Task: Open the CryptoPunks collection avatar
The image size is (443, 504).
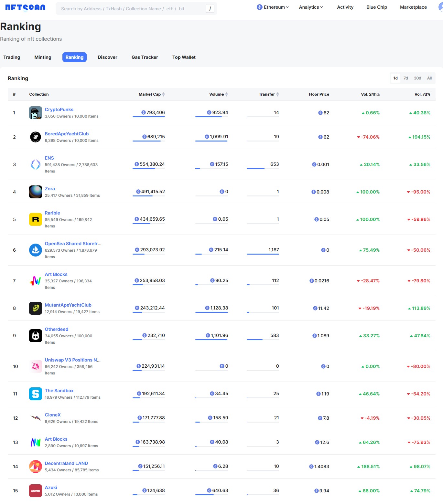Action: click(x=35, y=113)
